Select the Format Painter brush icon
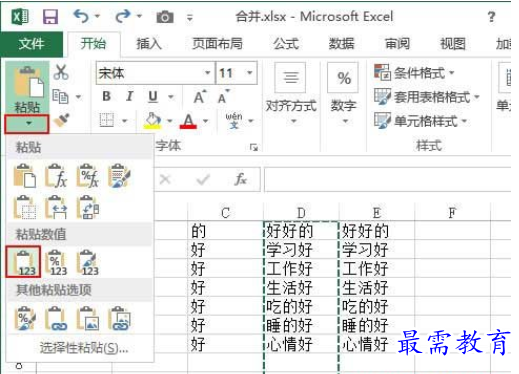The image size is (519, 374). tap(61, 121)
